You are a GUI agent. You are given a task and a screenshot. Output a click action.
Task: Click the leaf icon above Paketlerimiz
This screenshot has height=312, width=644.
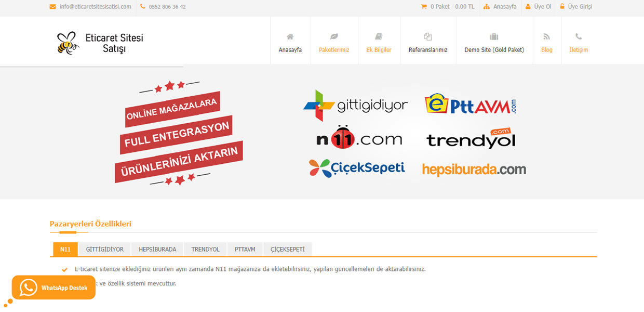tap(334, 36)
